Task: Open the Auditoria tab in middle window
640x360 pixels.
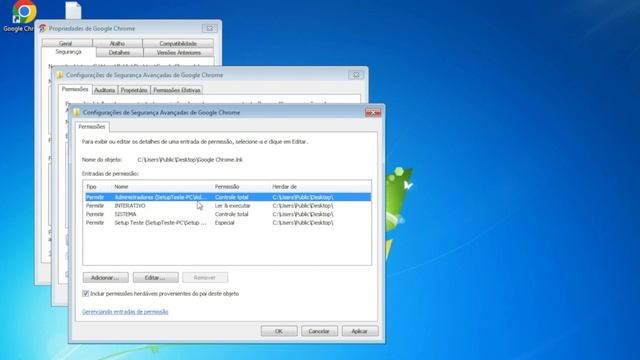Action: coord(105,90)
